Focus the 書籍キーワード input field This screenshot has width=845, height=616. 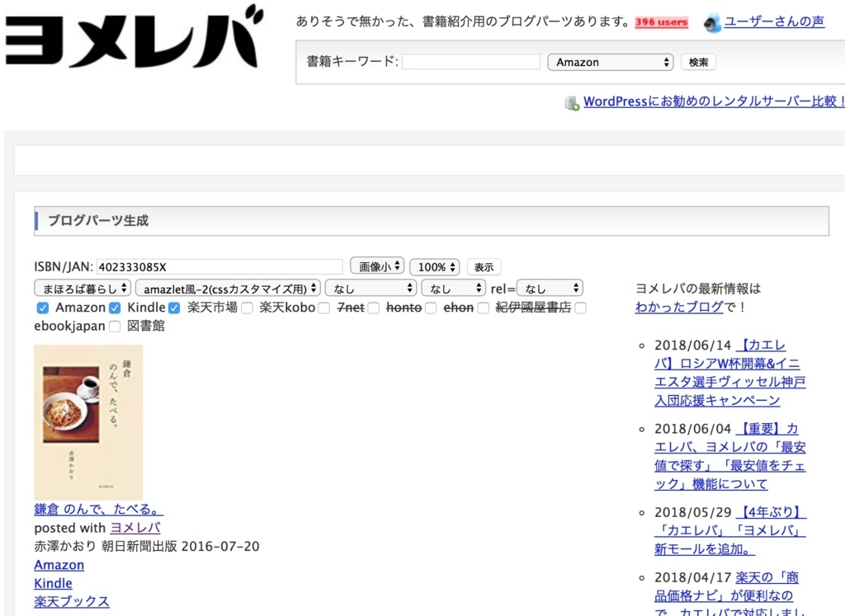(471, 62)
